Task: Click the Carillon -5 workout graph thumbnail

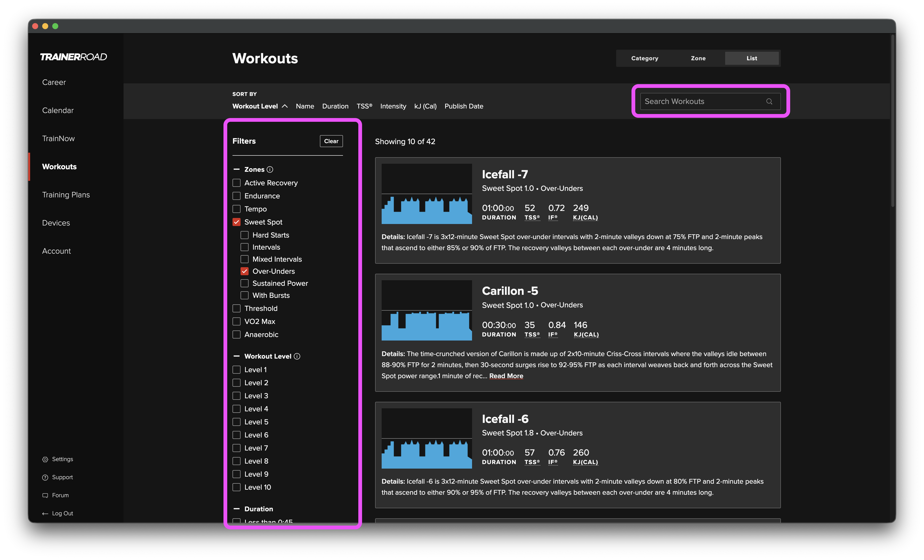Action: [x=427, y=311]
